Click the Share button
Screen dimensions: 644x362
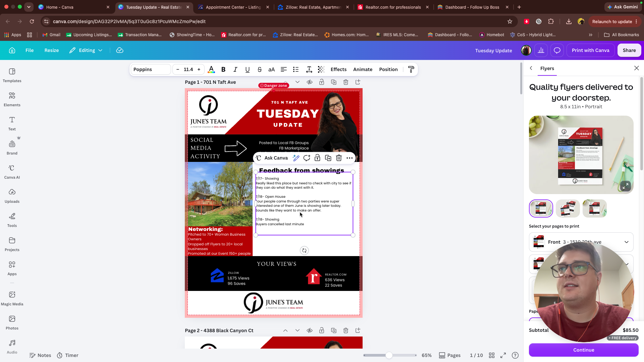pyautogui.click(x=629, y=50)
